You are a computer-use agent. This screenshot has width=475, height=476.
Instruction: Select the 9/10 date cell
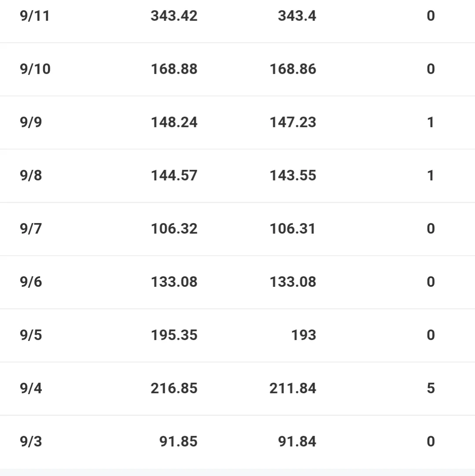(x=35, y=69)
